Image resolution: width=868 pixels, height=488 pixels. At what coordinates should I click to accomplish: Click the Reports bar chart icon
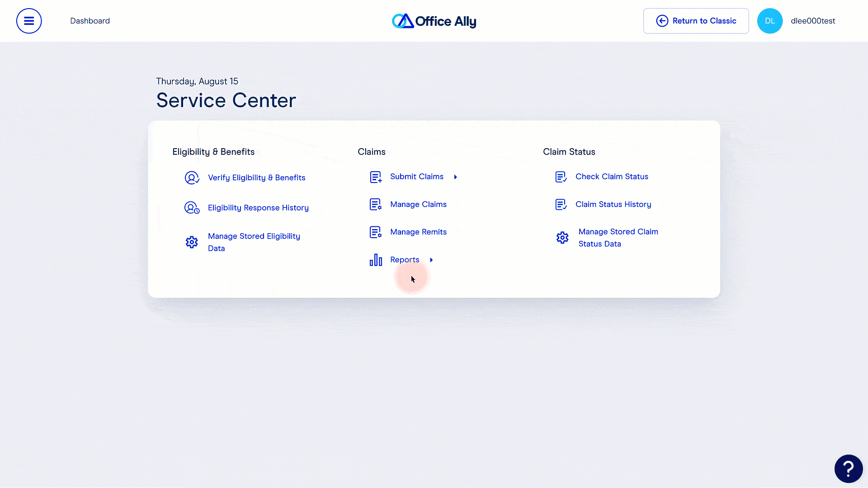click(x=376, y=260)
